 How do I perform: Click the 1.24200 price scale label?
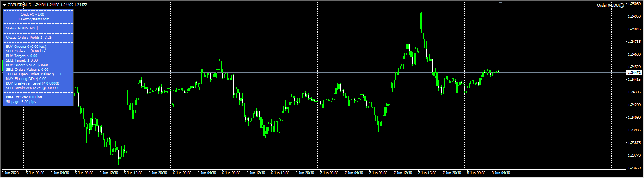pyautogui.click(x=634, y=105)
